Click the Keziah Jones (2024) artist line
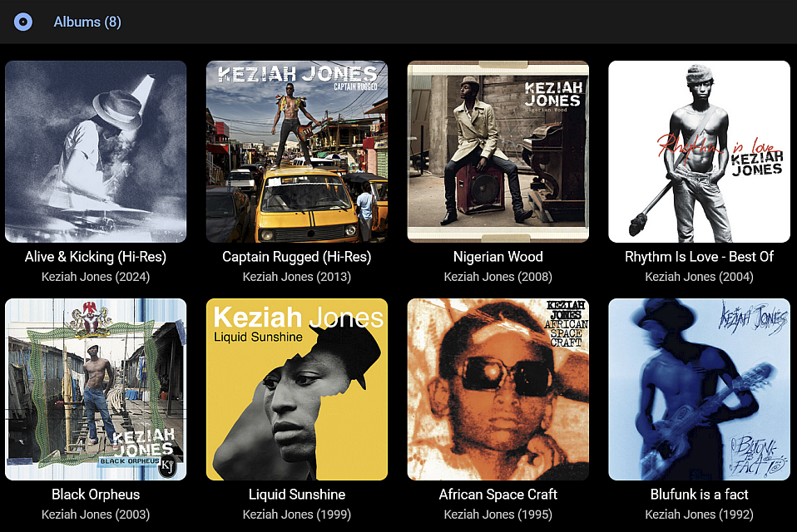The image size is (797, 532). pyautogui.click(x=96, y=277)
